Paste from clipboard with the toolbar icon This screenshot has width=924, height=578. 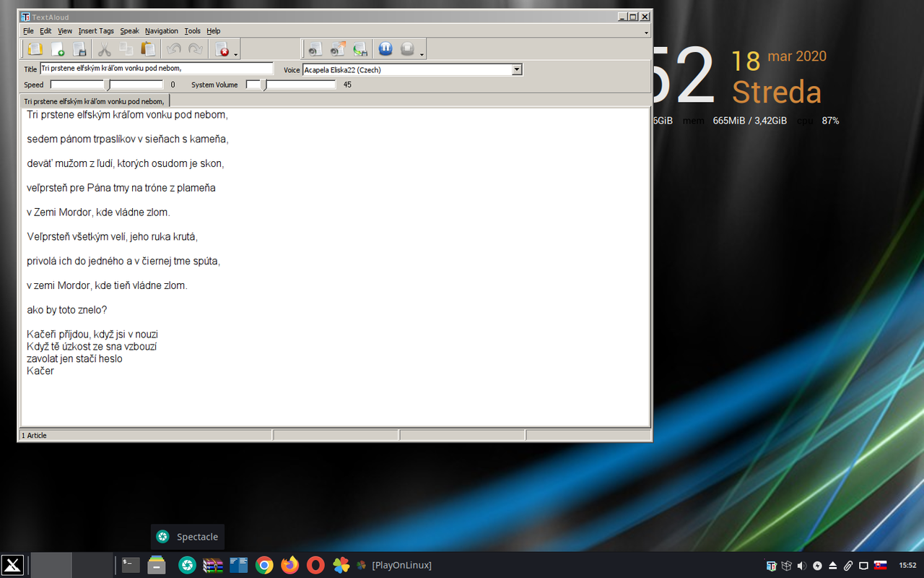coord(148,49)
